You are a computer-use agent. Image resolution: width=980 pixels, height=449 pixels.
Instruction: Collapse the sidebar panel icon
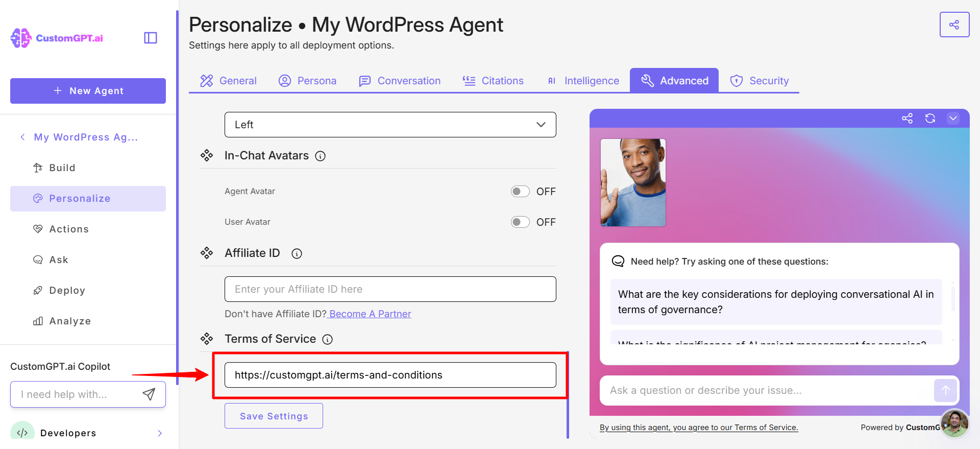[x=151, y=38]
